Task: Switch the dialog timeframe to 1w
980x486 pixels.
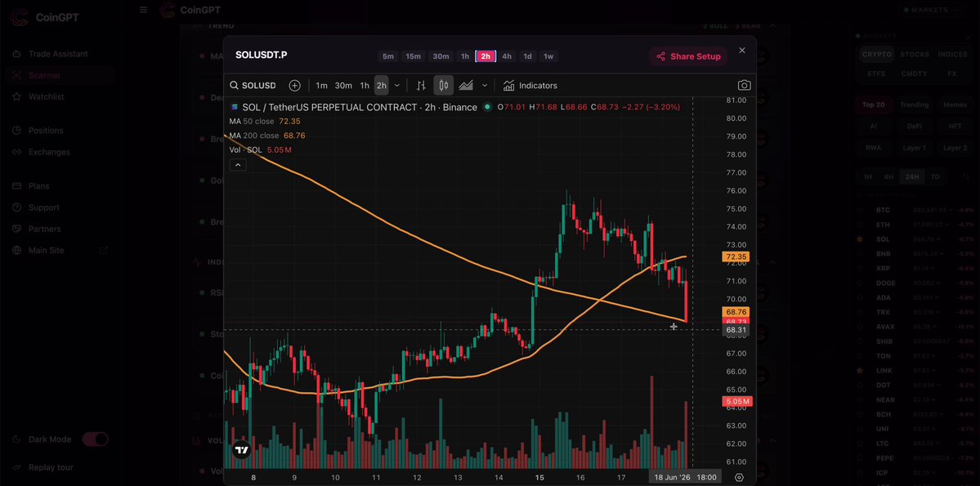Action: (548, 56)
